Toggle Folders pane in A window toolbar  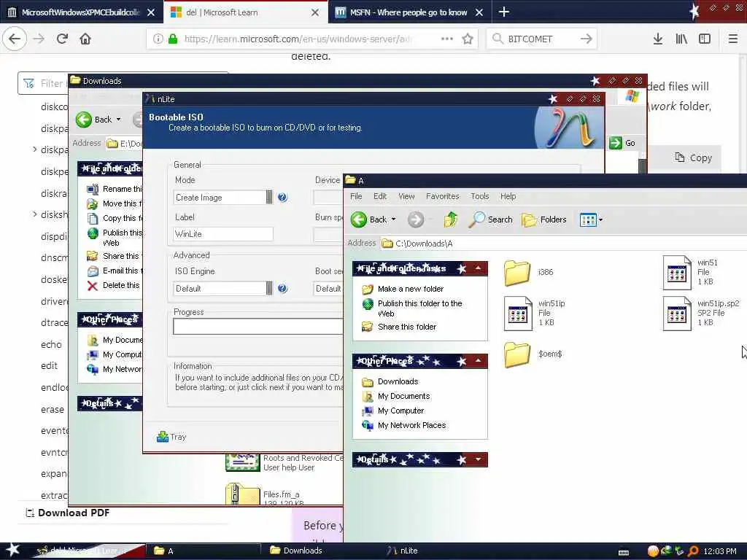pyautogui.click(x=543, y=219)
